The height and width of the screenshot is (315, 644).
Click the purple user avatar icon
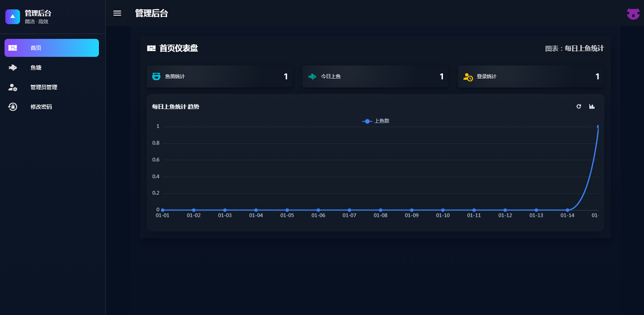point(633,13)
